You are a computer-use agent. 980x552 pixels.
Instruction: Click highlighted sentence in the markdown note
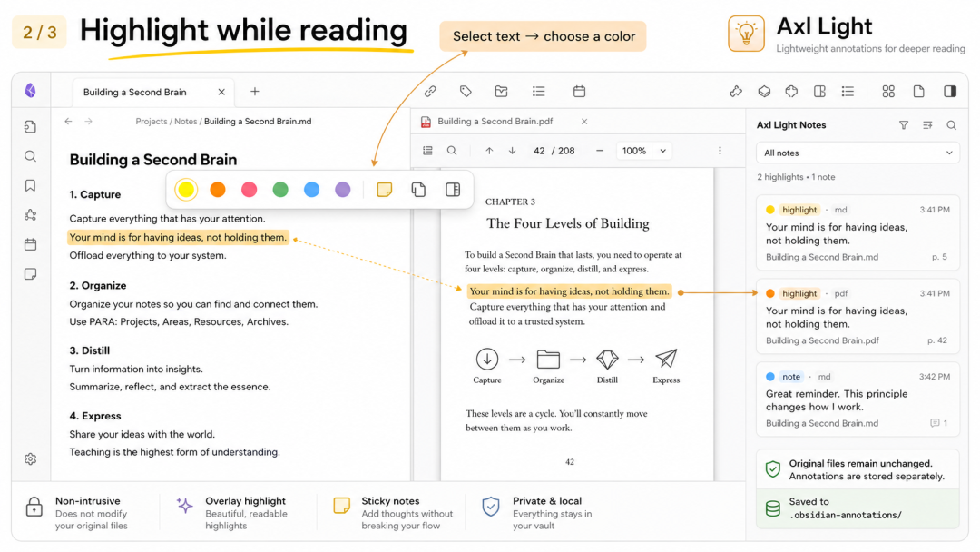click(x=178, y=238)
